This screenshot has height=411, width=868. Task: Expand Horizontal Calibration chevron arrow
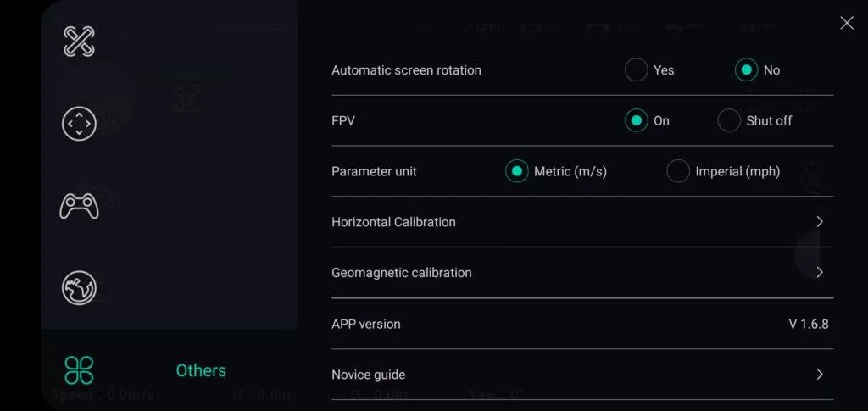[x=820, y=222]
